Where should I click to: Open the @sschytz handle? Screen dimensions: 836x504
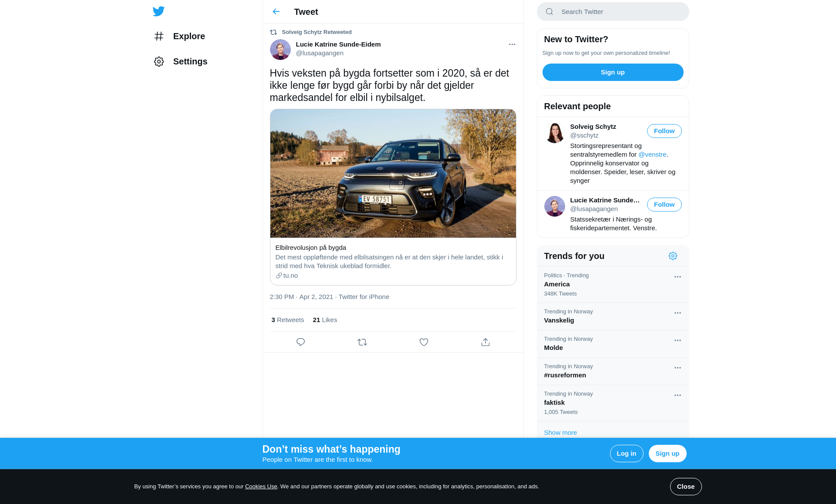pyautogui.click(x=584, y=135)
